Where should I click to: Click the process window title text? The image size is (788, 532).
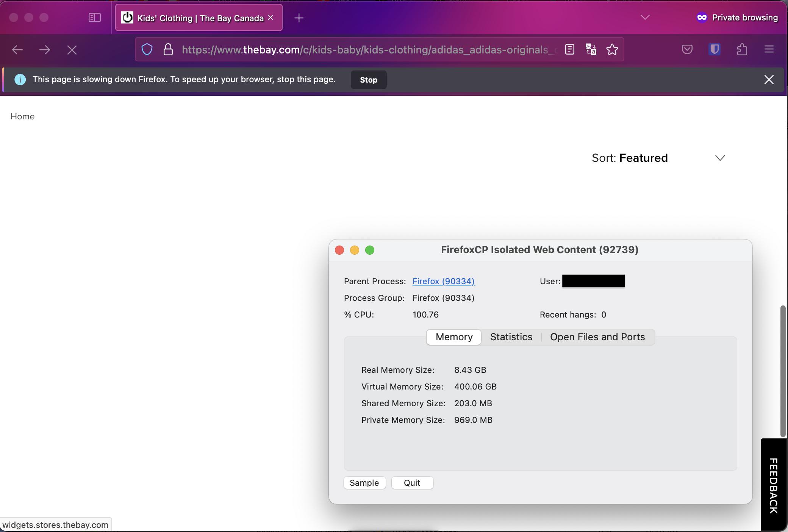point(539,250)
